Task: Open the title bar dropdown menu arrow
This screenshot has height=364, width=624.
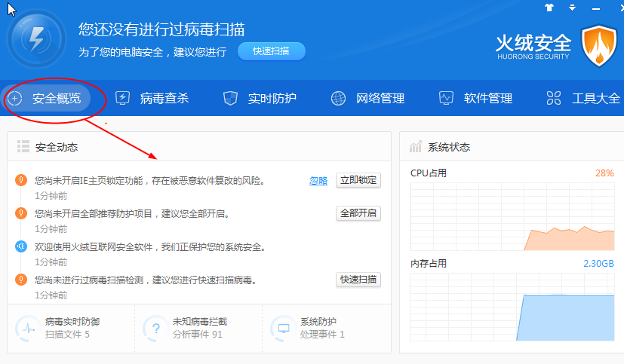Action: (572, 8)
